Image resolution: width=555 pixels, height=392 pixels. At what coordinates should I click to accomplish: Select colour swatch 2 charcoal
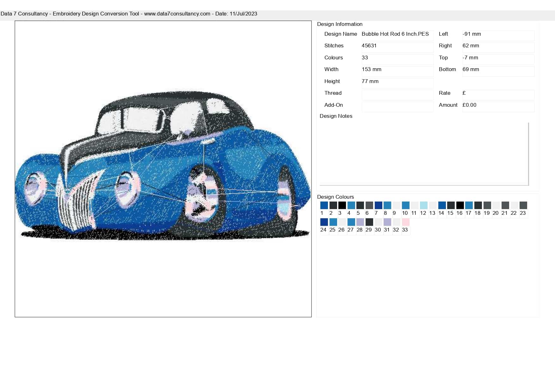coord(333,205)
